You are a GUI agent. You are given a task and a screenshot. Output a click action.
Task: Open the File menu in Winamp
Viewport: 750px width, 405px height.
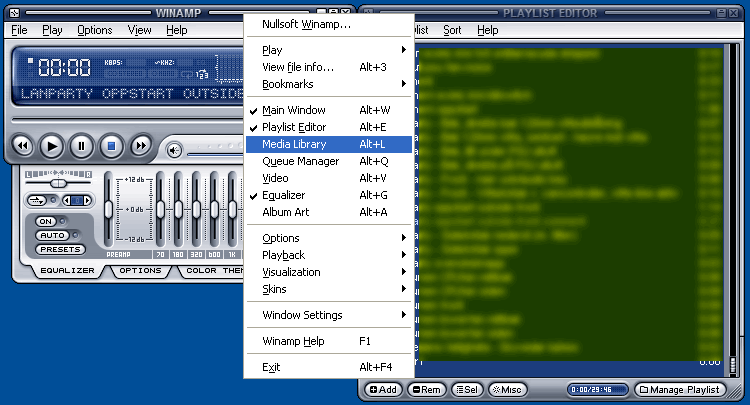click(19, 30)
